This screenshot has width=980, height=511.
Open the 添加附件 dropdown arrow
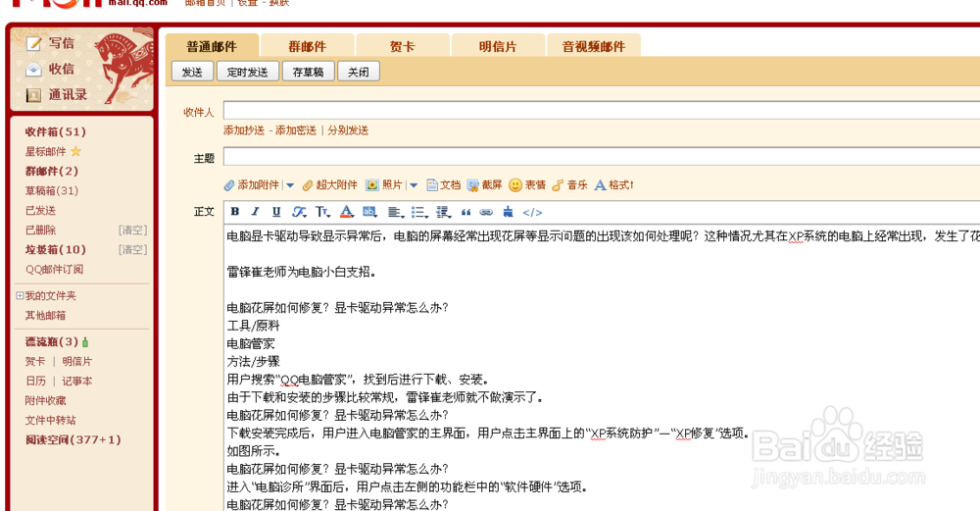[x=290, y=185]
